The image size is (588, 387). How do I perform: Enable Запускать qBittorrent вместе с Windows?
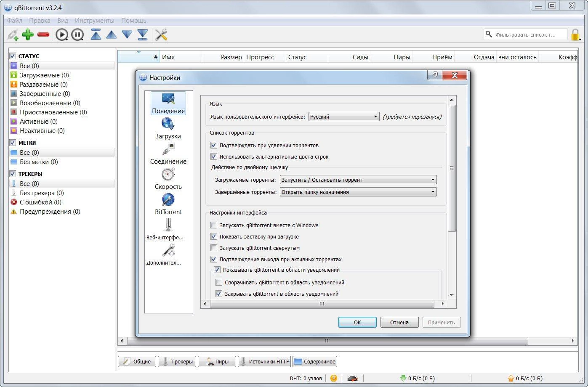click(214, 225)
